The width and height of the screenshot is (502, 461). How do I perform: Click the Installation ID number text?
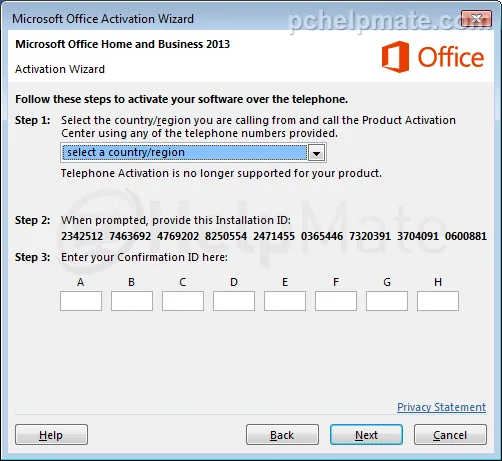pos(274,236)
